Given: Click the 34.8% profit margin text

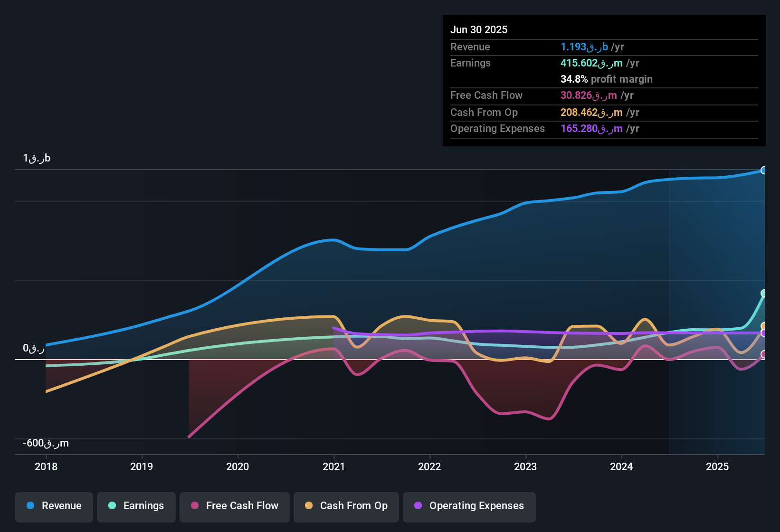Looking at the screenshot, I should 607,79.
